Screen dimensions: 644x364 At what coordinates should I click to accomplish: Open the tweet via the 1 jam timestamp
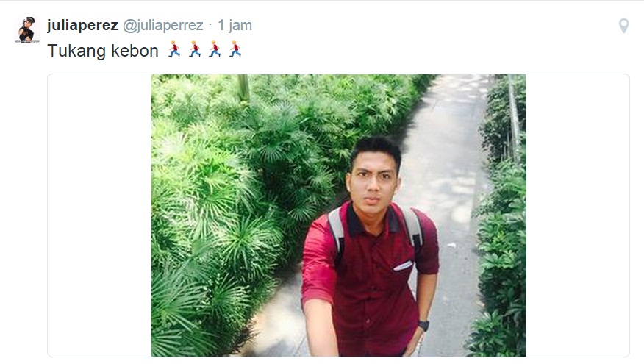click(x=235, y=26)
